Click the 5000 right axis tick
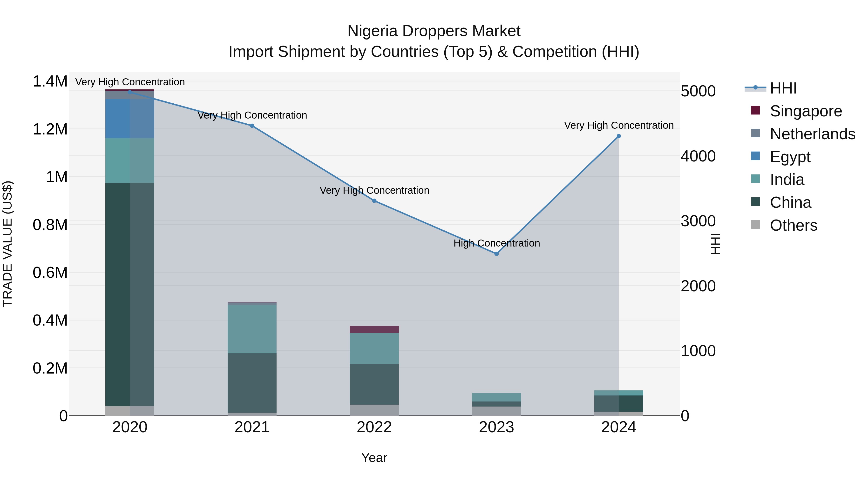Viewport: 868px width, 488px height. 698,91
